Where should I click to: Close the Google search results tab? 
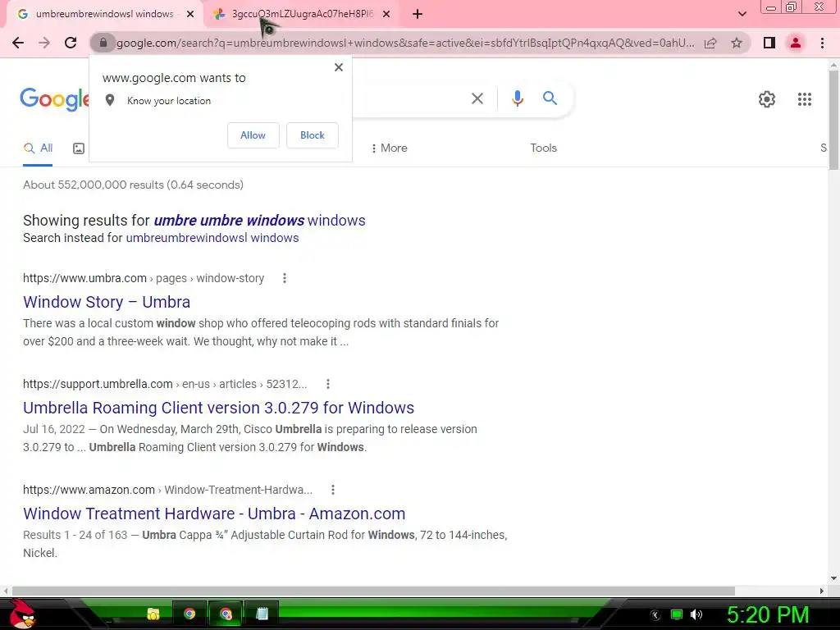[x=190, y=14]
